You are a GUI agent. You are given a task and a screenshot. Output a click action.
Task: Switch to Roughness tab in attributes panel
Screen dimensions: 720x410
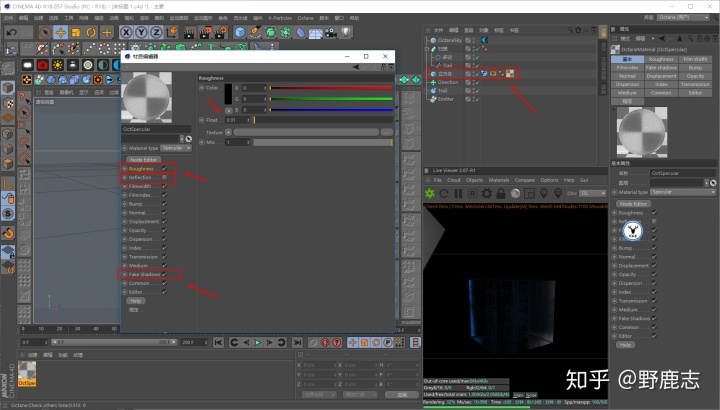click(661, 59)
